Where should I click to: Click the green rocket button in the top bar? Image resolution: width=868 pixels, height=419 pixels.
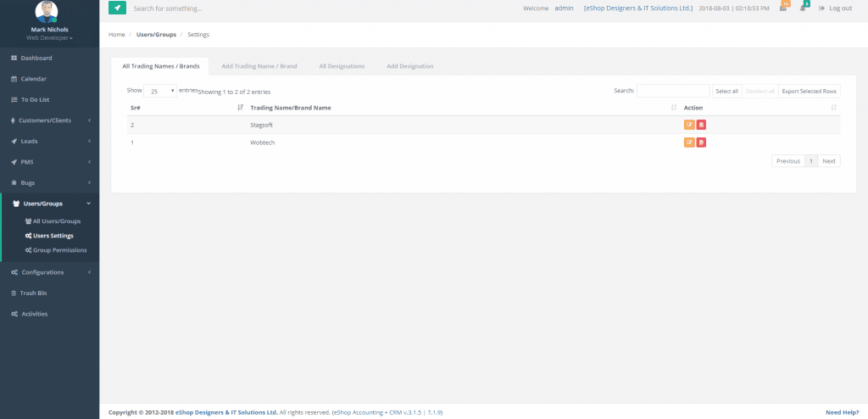pos(117,8)
